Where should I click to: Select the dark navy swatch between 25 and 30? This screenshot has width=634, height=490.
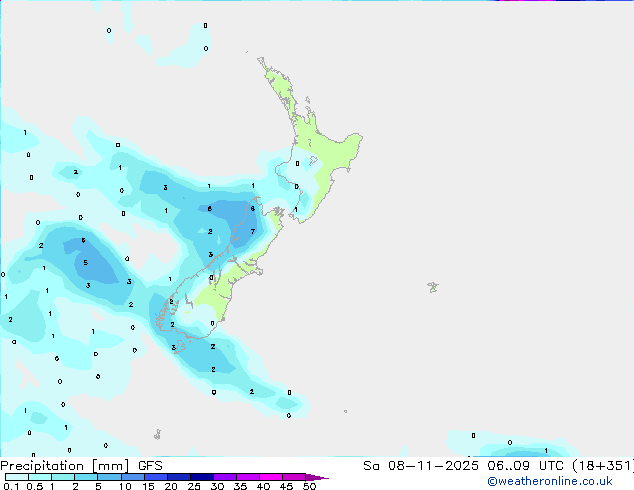pyautogui.click(x=201, y=477)
